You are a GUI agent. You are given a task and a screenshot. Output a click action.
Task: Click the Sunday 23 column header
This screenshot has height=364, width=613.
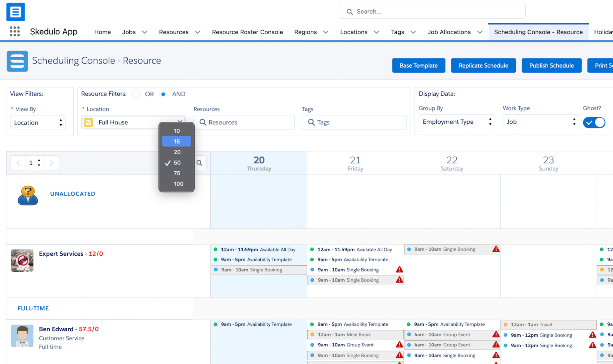[548, 163]
